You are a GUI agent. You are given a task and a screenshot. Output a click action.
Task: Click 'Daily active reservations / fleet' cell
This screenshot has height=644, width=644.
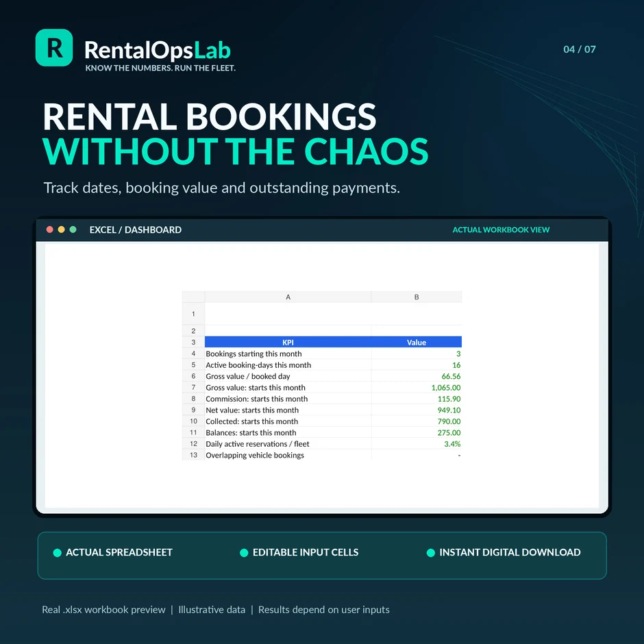pos(288,444)
